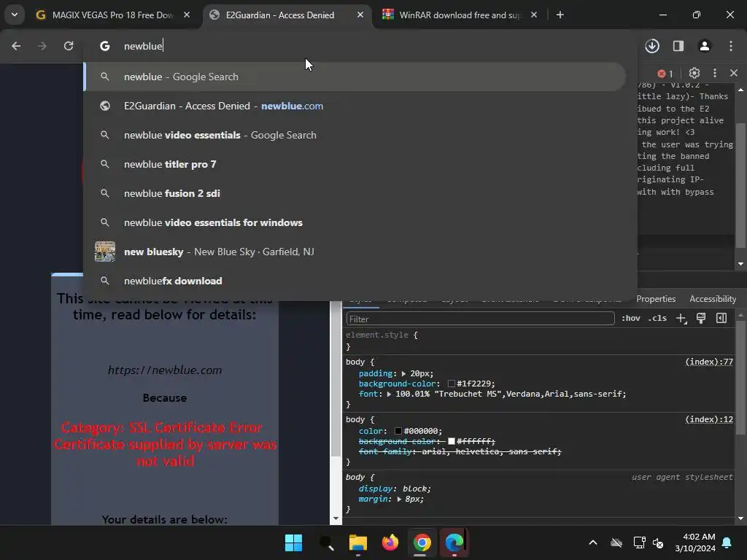Pick the New Blue Sky Garfield suggestion
The height and width of the screenshot is (560, 747).
click(355, 252)
